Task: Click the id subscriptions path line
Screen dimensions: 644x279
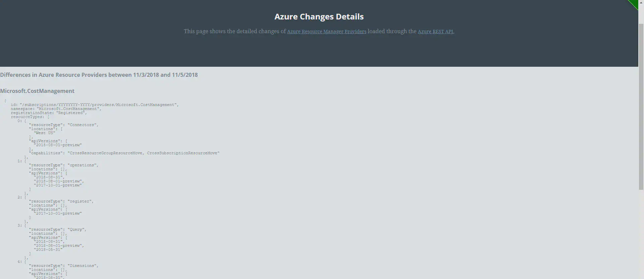Action: pos(95,105)
